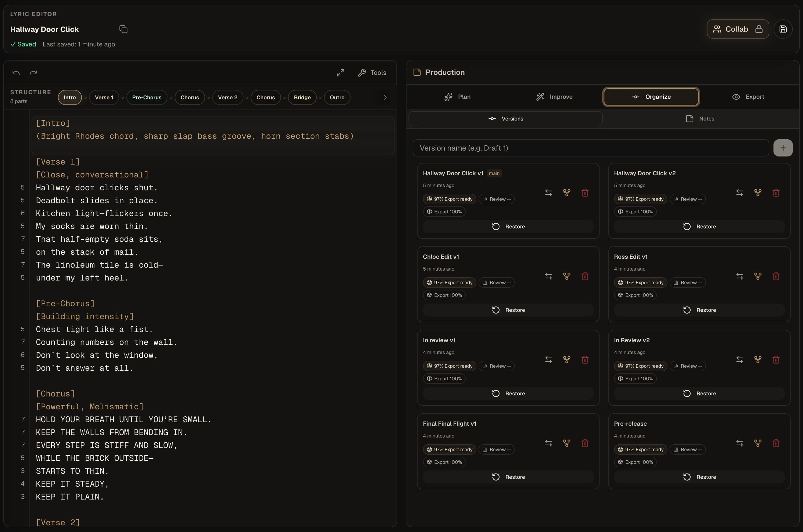Image resolution: width=803 pixels, height=532 pixels.
Task: Branch from Final Final Flight v1
Action: [567, 443]
